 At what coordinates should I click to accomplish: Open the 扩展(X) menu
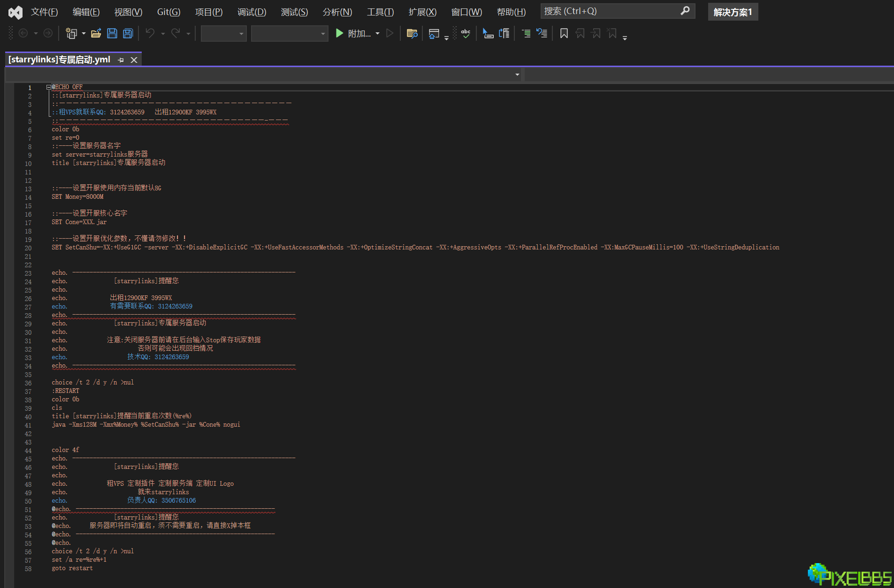422,12
